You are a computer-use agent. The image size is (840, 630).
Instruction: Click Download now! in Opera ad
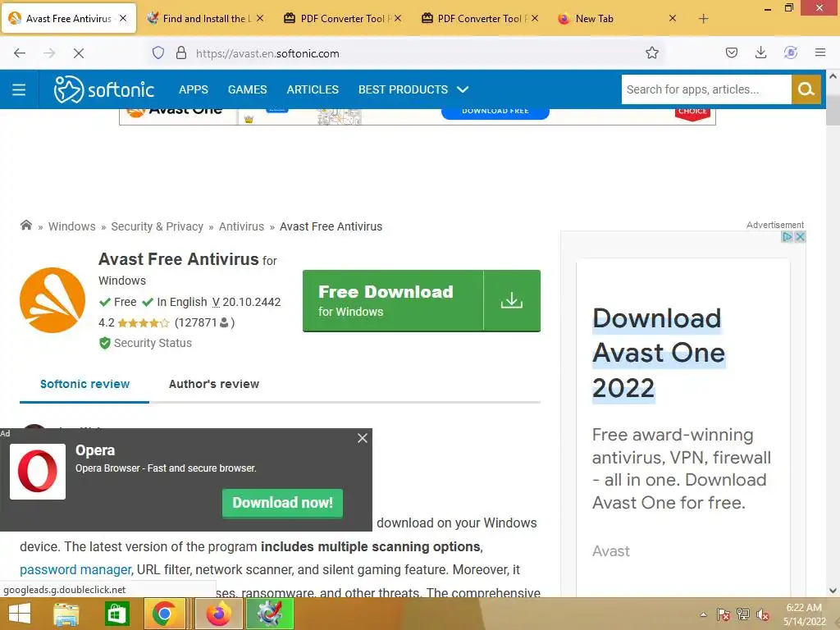click(x=282, y=503)
